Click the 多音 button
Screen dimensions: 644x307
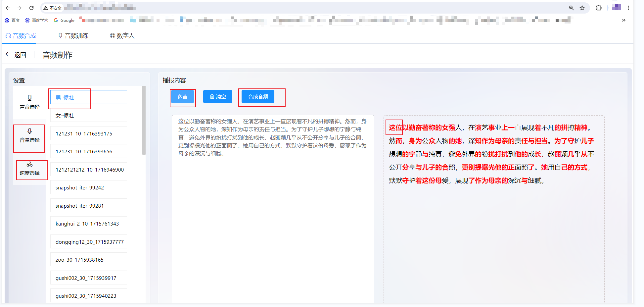[x=182, y=96]
